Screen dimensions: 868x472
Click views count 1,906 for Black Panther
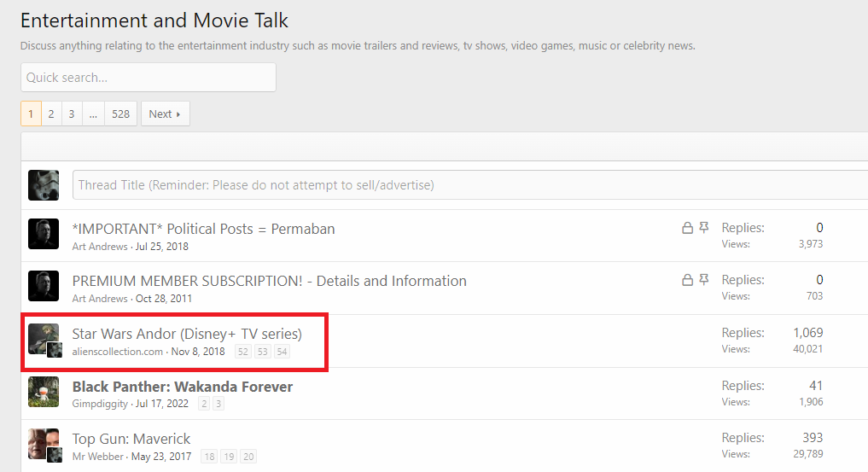tap(811, 402)
